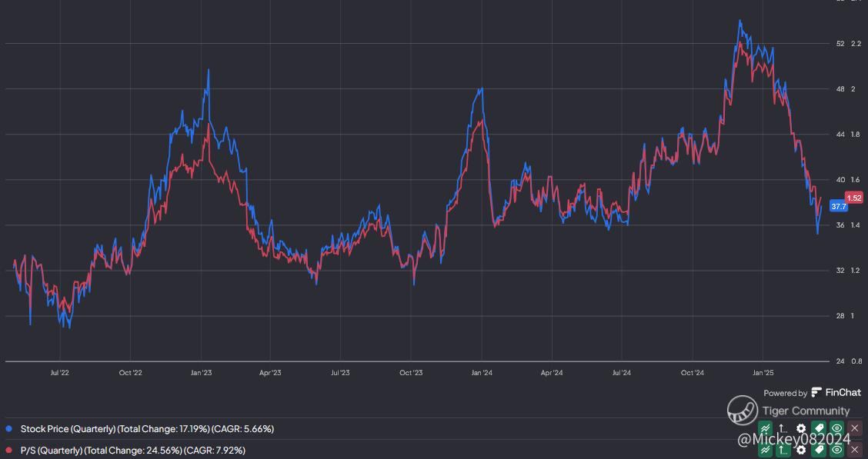Viewport: 868px width, 459px height.
Task: Click the Apr '24 axis label
Action: point(552,373)
